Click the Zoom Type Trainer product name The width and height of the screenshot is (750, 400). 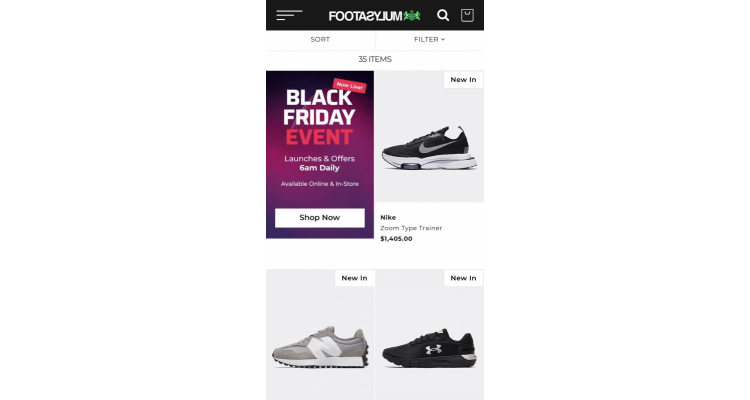[411, 228]
